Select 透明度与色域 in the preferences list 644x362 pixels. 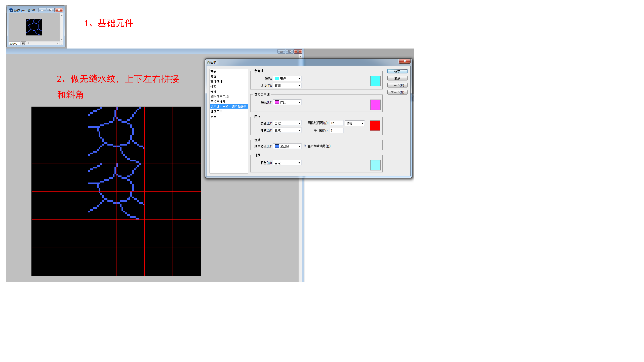point(229,97)
